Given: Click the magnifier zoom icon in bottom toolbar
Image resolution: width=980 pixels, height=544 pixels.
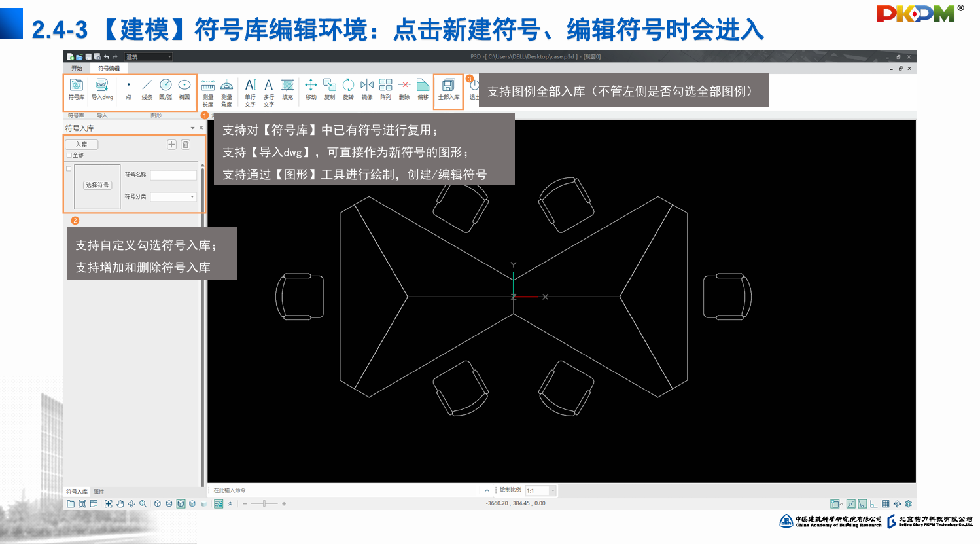Looking at the screenshot, I should 143,504.
